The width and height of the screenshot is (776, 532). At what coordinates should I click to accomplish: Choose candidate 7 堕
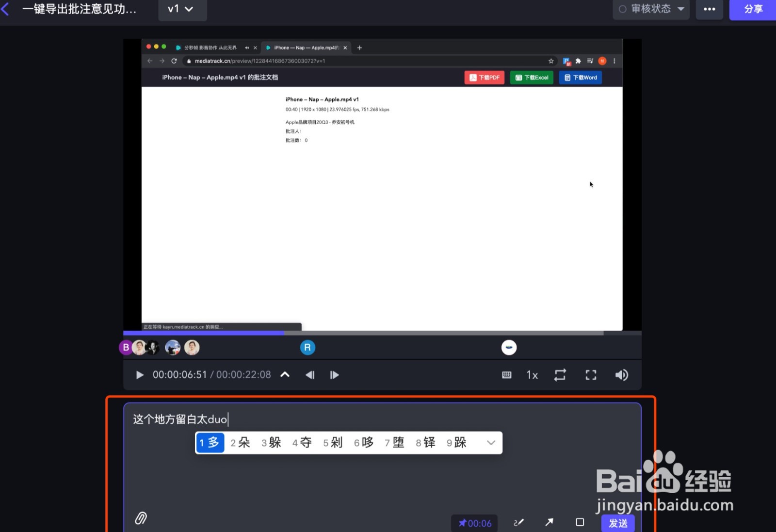tap(394, 443)
